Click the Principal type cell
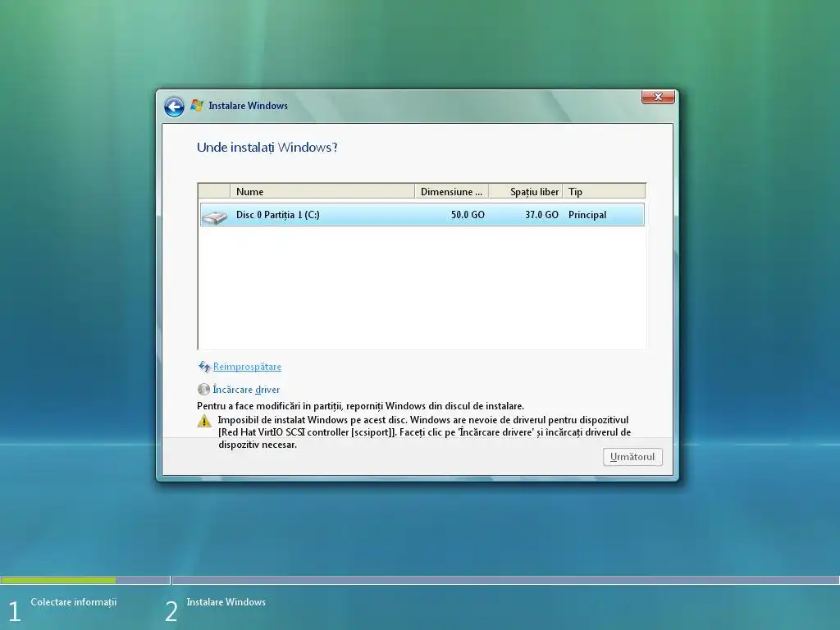 pos(587,215)
